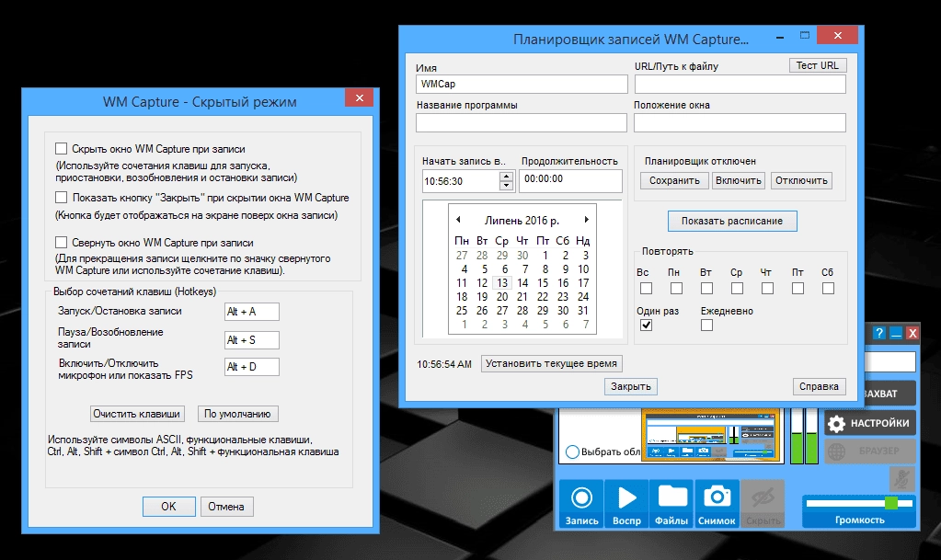Select day 20 in the calendar

coord(502,296)
